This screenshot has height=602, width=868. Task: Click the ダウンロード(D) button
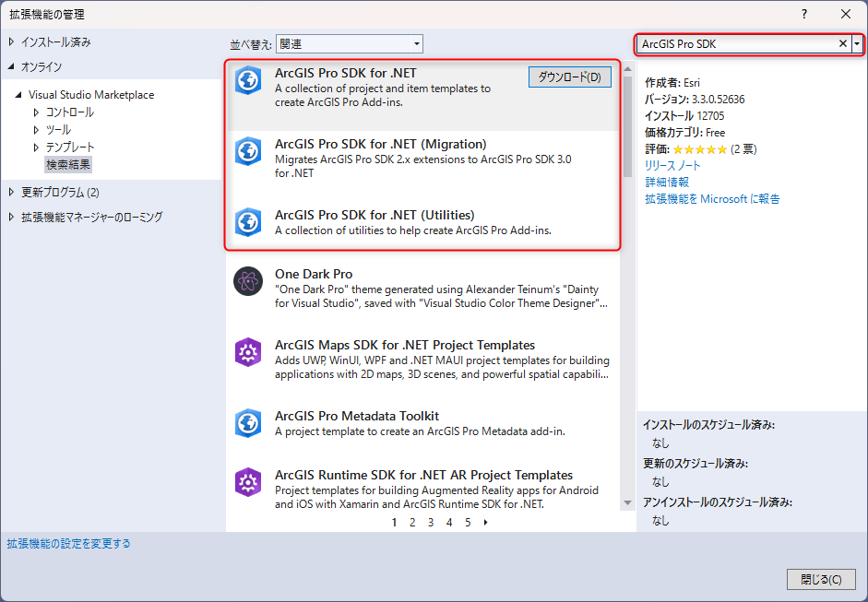pos(570,77)
